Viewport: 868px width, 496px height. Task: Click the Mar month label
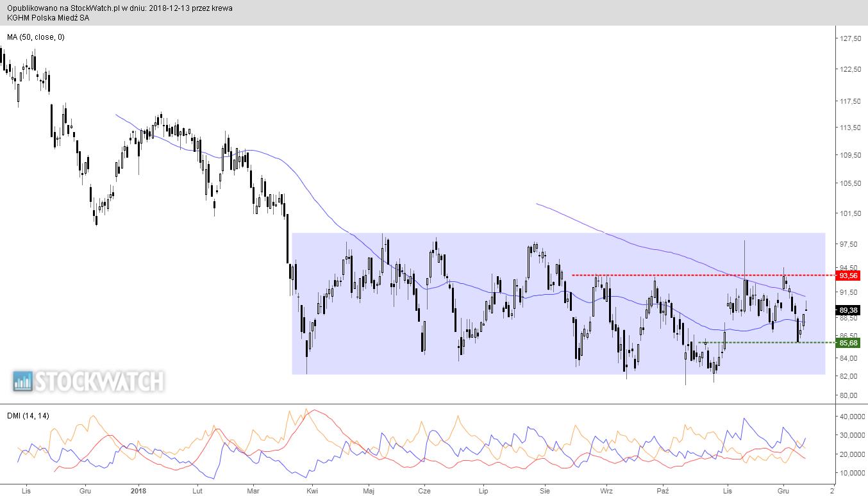[x=253, y=491]
